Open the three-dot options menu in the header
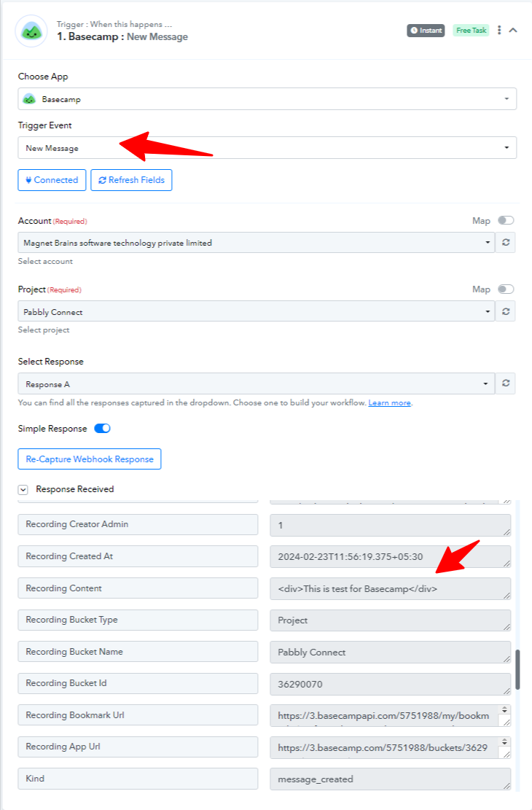Screen dimensions: 532x810 [499, 30]
